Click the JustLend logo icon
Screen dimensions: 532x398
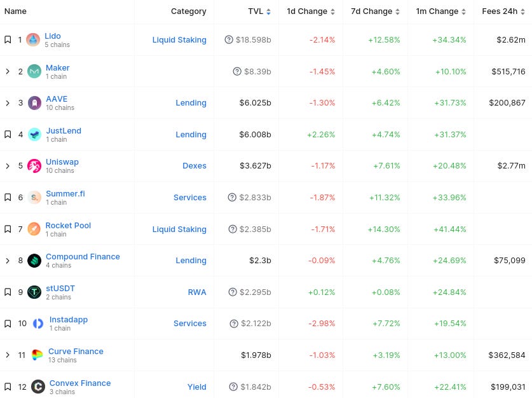[x=34, y=134]
